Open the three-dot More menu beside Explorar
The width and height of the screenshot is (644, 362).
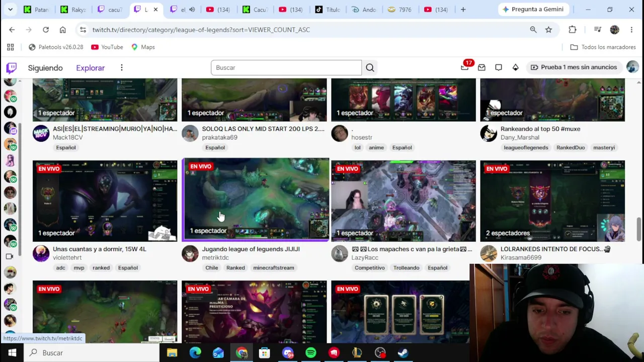click(121, 68)
